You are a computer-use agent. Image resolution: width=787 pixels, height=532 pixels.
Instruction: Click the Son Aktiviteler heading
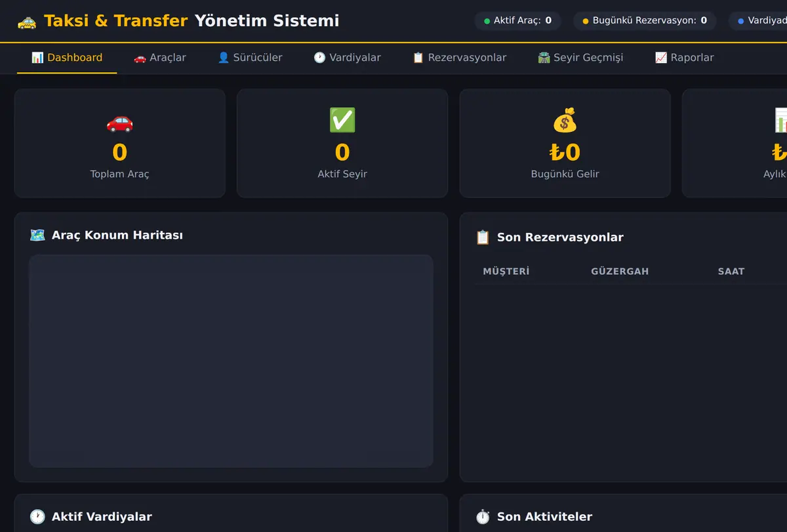click(544, 517)
